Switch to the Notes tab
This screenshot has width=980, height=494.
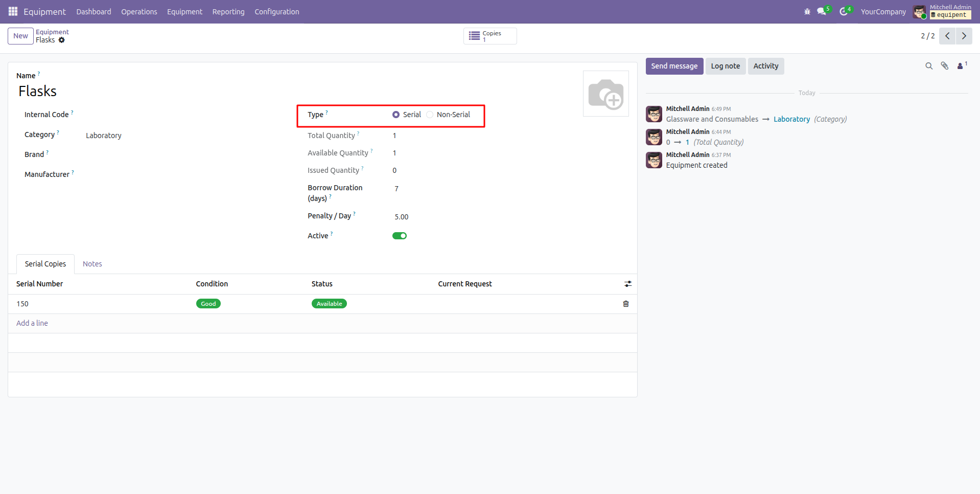pos(92,264)
